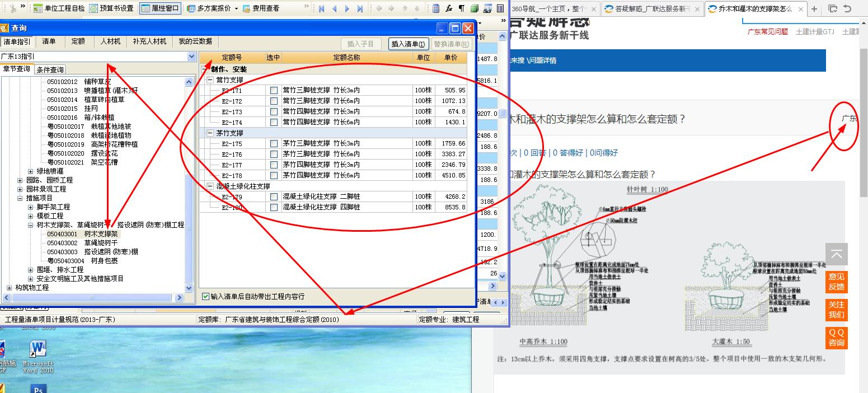Click the green 3D box icon
Image resolution: width=868 pixels, height=393 pixels.
475,8
